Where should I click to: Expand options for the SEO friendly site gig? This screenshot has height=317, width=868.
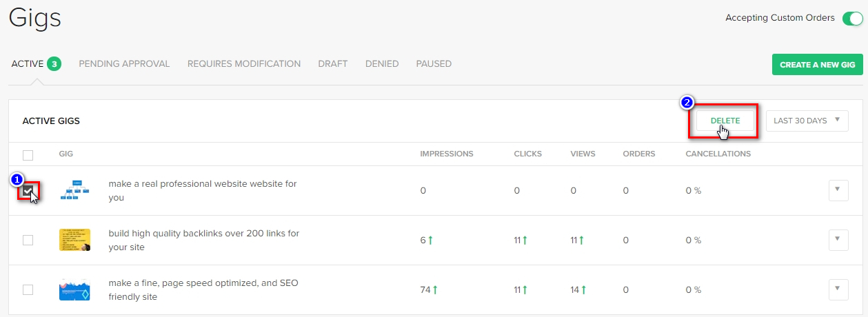point(838,289)
